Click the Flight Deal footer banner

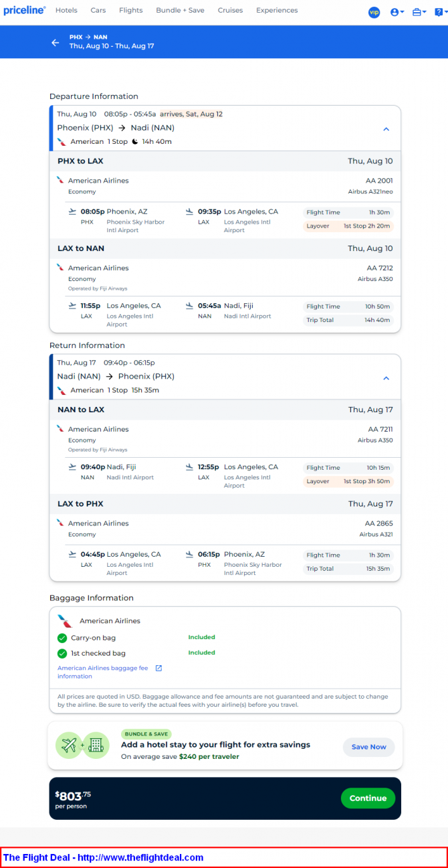click(224, 857)
